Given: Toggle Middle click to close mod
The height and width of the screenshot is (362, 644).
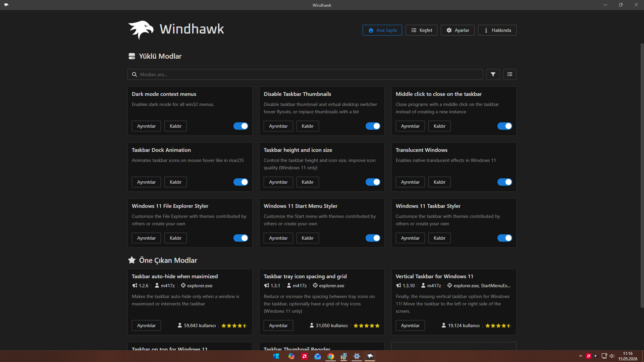Looking at the screenshot, I should [504, 126].
